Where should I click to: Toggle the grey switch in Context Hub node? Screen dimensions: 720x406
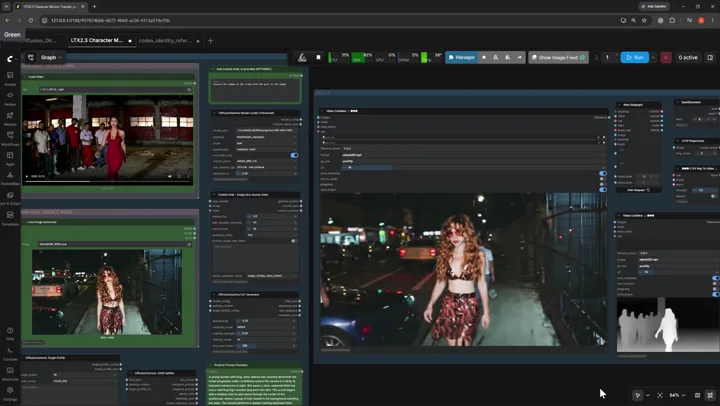coord(294,241)
